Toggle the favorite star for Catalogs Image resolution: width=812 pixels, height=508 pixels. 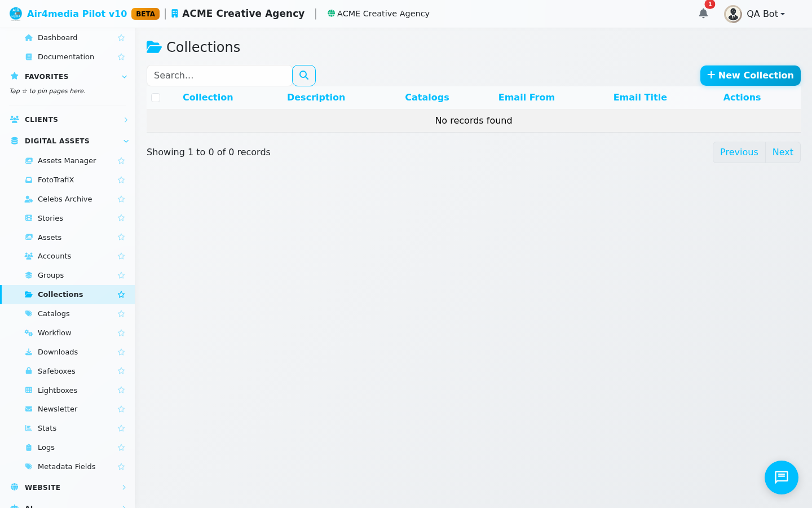click(x=121, y=314)
